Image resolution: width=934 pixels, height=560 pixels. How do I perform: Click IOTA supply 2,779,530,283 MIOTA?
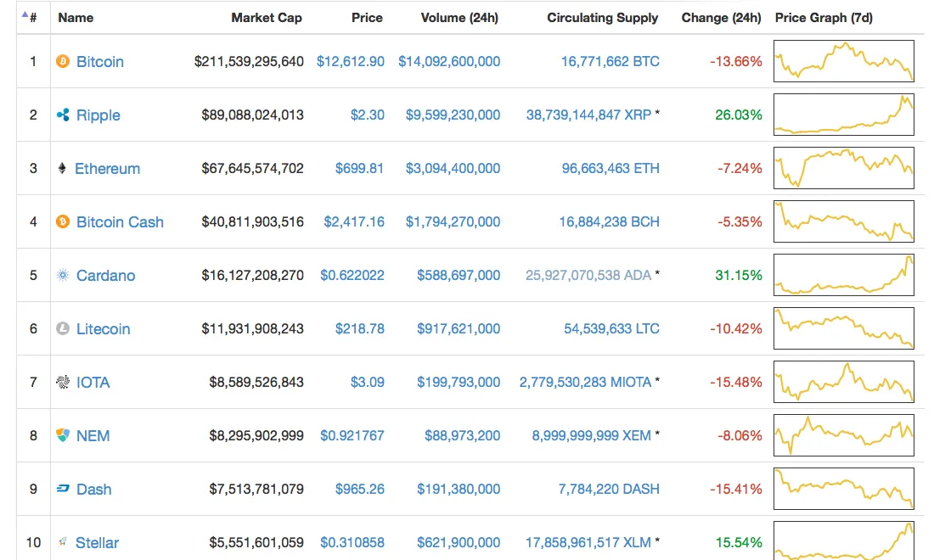point(585,382)
